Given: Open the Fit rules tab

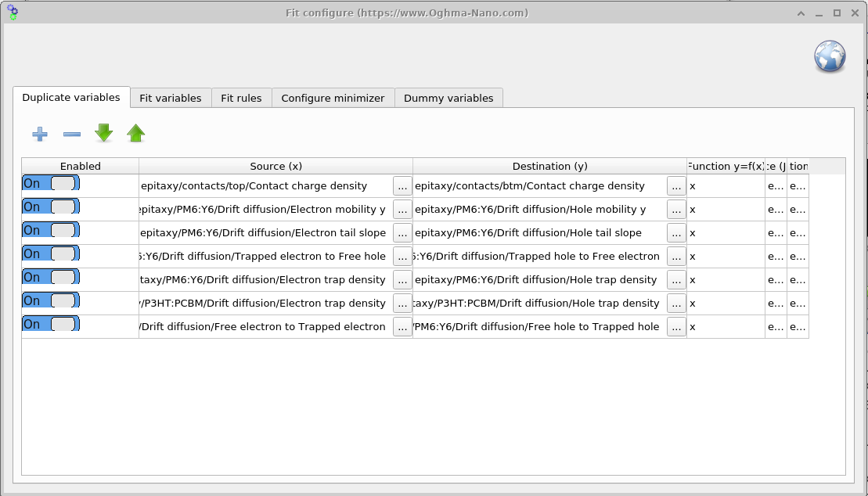Looking at the screenshot, I should 241,97.
